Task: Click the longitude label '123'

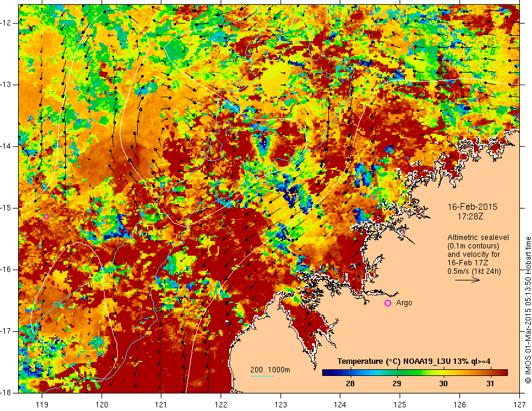Action: tap(281, 404)
